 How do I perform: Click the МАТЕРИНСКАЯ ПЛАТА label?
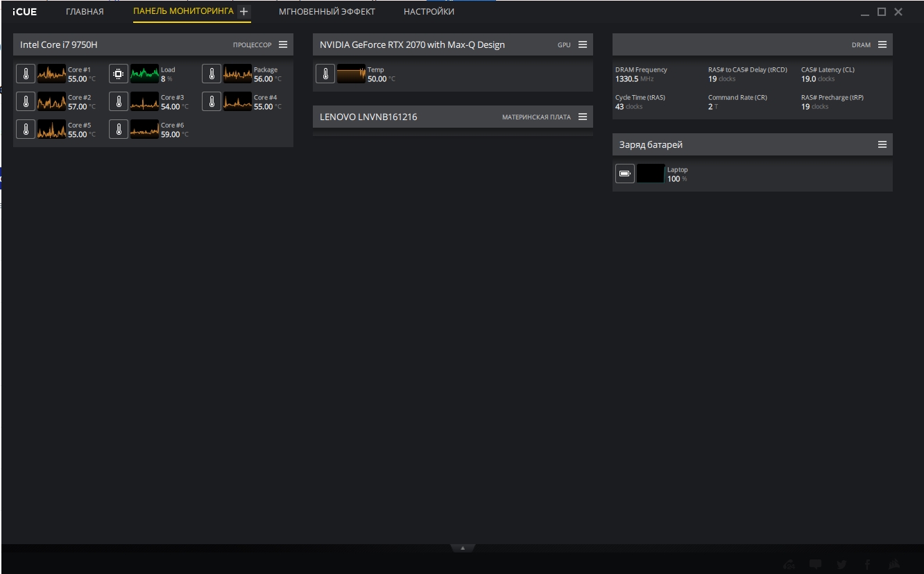(x=536, y=117)
